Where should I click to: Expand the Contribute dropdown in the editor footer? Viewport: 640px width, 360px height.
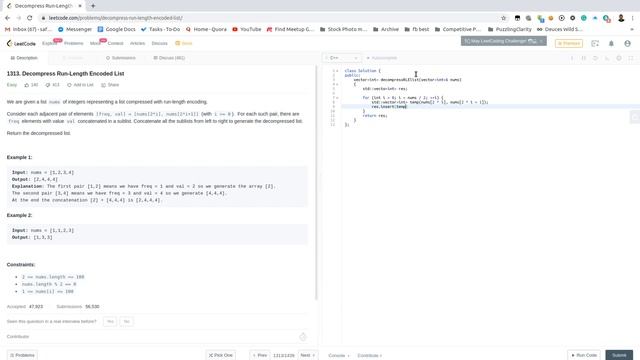pos(369,356)
